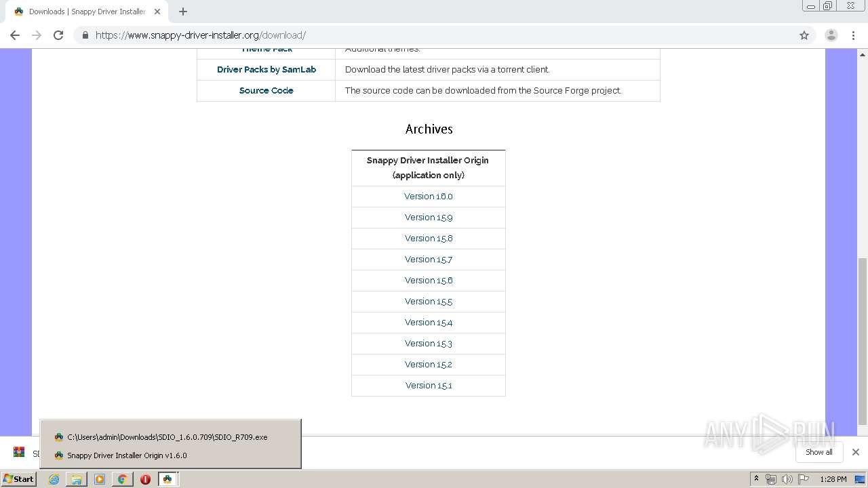Download Version 1.5.4 archive

tap(429, 322)
